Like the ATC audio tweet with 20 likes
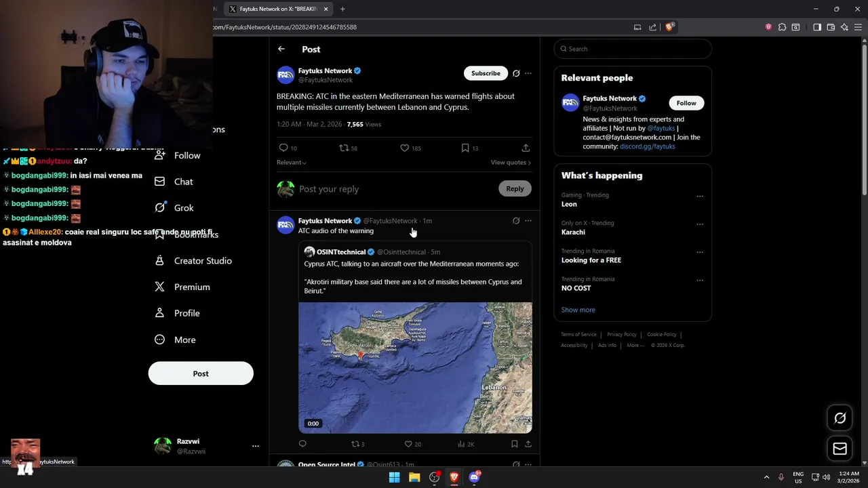This screenshot has width=868, height=488. (x=408, y=444)
